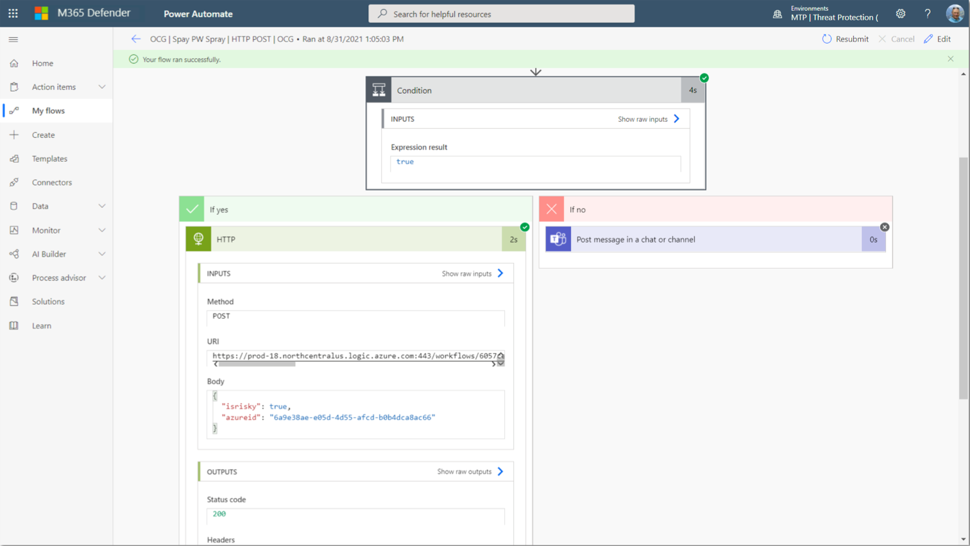The image size is (970, 546).
Task: Open the Help question mark icon
Action: coord(927,14)
